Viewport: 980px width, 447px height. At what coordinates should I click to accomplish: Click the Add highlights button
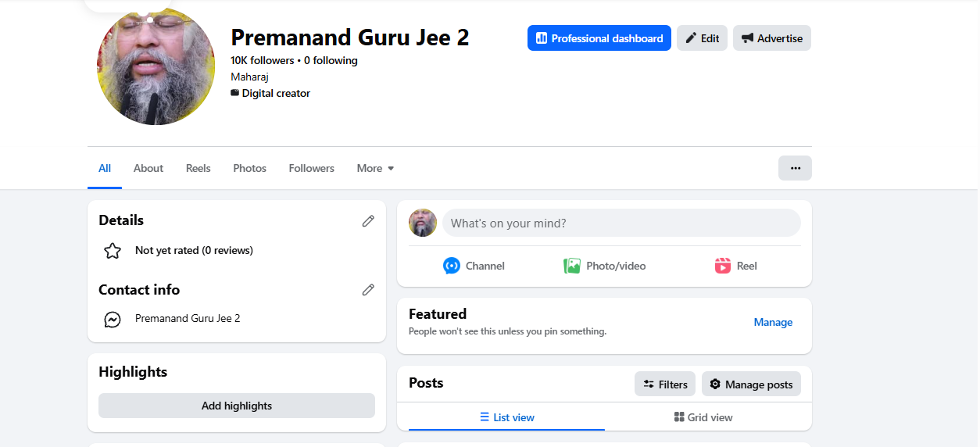pos(237,406)
